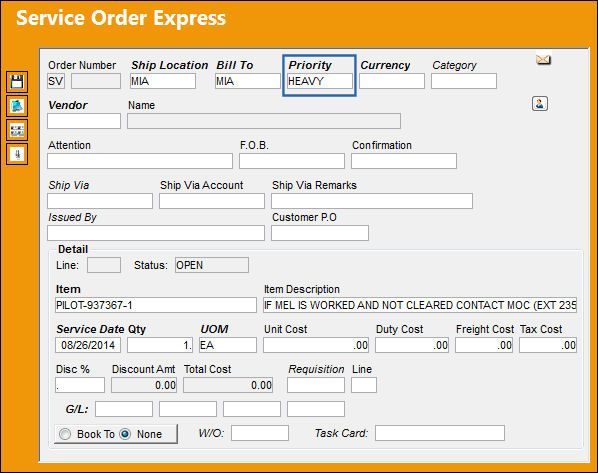Click the Ship Location field containing MIA
This screenshot has height=473, width=598.
[x=163, y=81]
